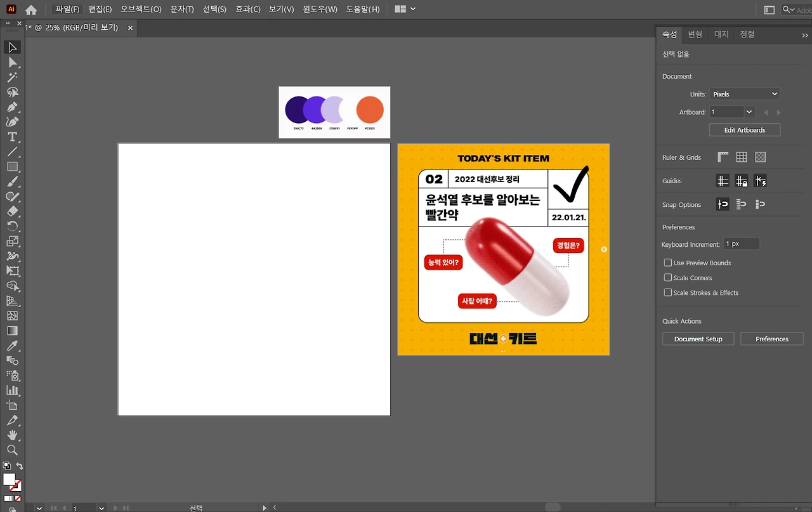Screen dimensions: 812x512
Task: Open the 효과(C) menu
Action: 248,10
